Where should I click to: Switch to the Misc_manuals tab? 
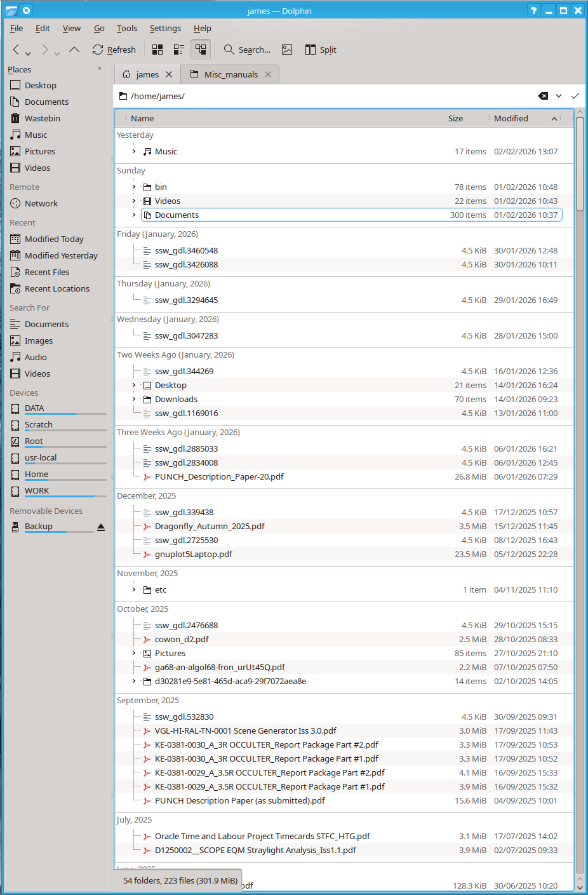tap(231, 74)
